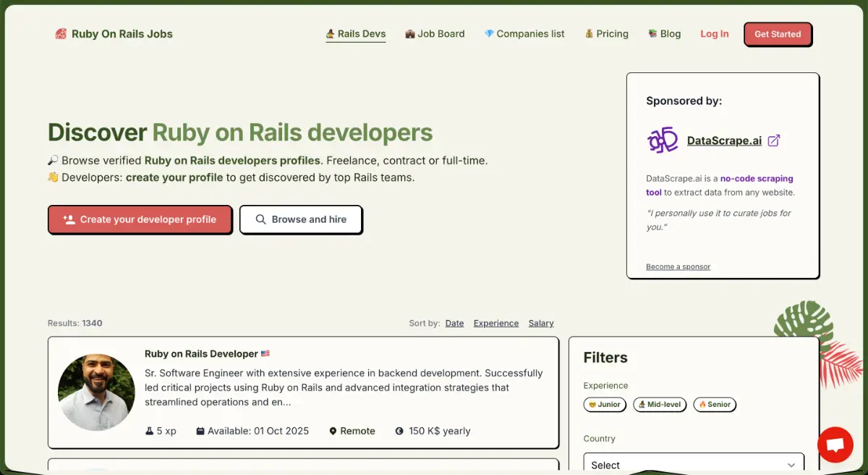Click the XP level icon on the profile card
Screen dimensions: 868x475
[149, 431]
